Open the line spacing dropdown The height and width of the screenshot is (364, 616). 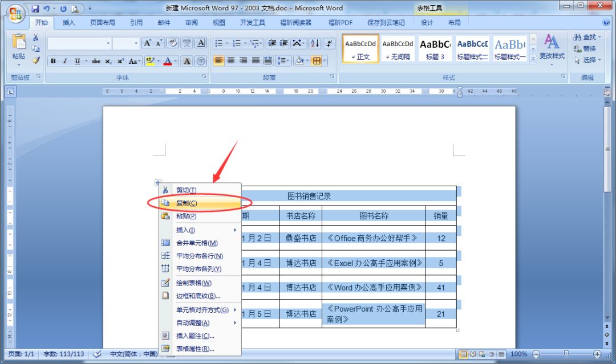(283, 60)
